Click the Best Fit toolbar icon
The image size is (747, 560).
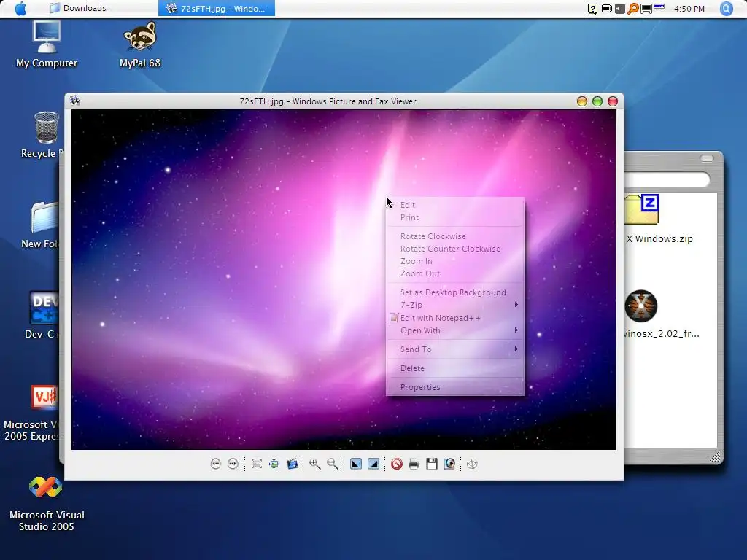tap(257, 464)
